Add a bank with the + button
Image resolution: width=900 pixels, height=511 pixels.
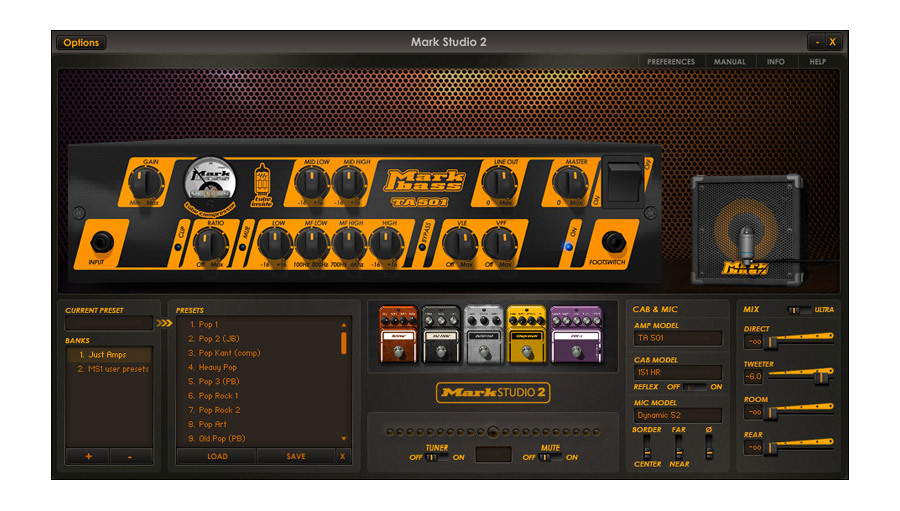click(x=88, y=456)
